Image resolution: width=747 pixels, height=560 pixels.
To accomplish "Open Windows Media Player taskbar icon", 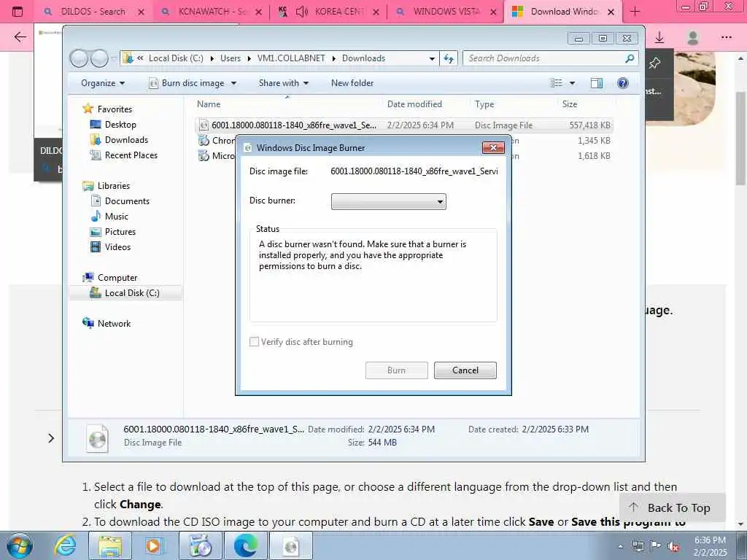I will pyautogui.click(x=155, y=545).
